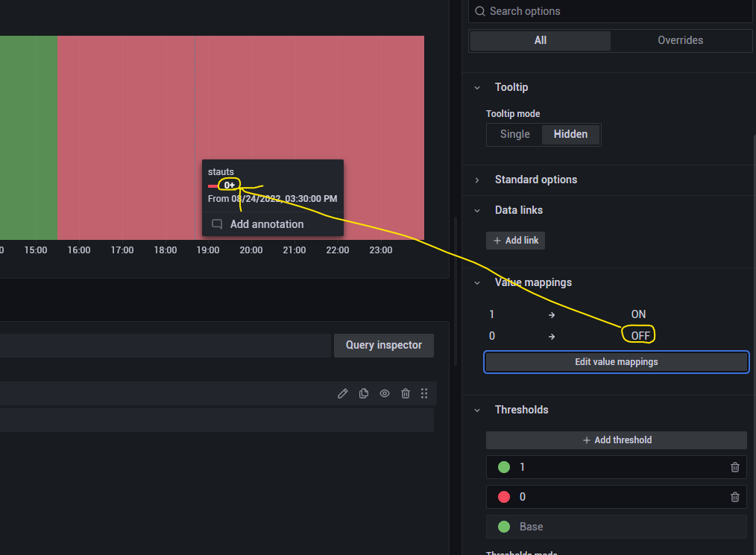The height and width of the screenshot is (555, 756).
Task: Collapse the Data links section
Action: click(477, 211)
